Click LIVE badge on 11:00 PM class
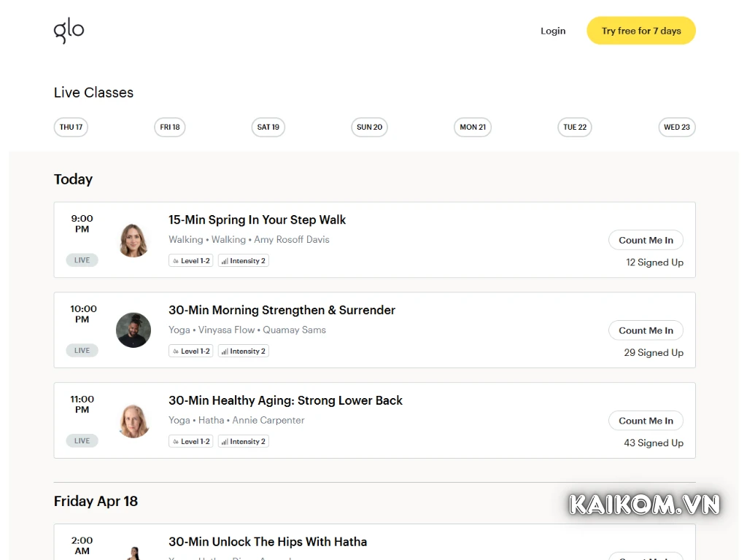This screenshot has height=560, width=747. tap(82, 441)
